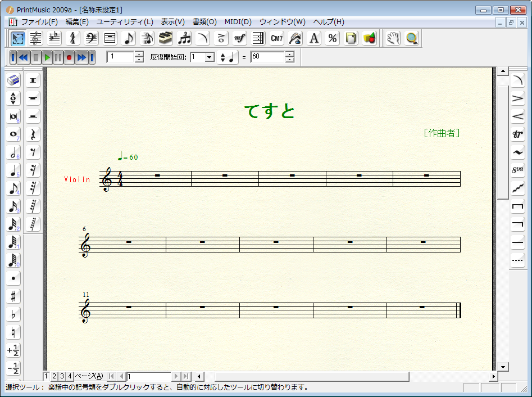Select the Eraser in the note palette
Viewport: 532px width, 397px height.
click(x=13, y=80)
